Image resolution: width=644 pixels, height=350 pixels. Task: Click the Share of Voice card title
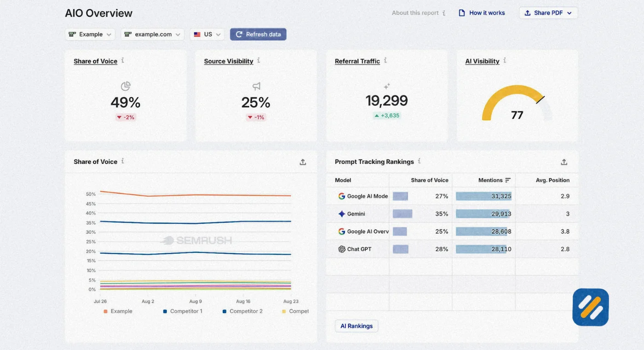(x=95, y=61)
